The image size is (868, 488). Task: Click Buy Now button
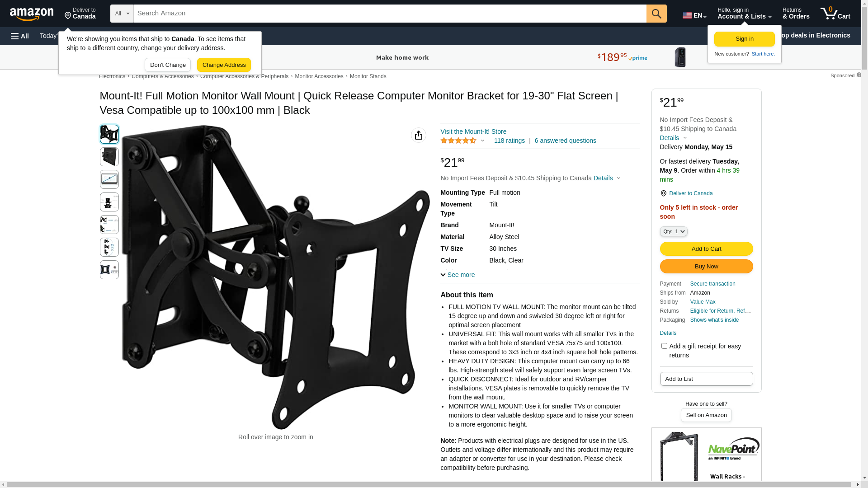[x=706, y=267]
